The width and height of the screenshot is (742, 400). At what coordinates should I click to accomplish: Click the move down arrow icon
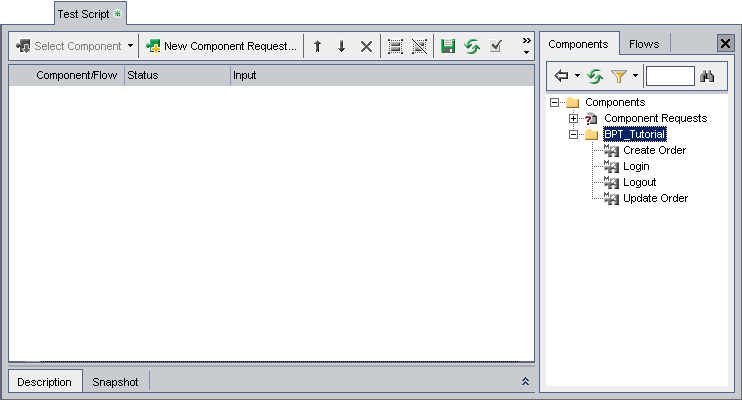tap(341, 46)
